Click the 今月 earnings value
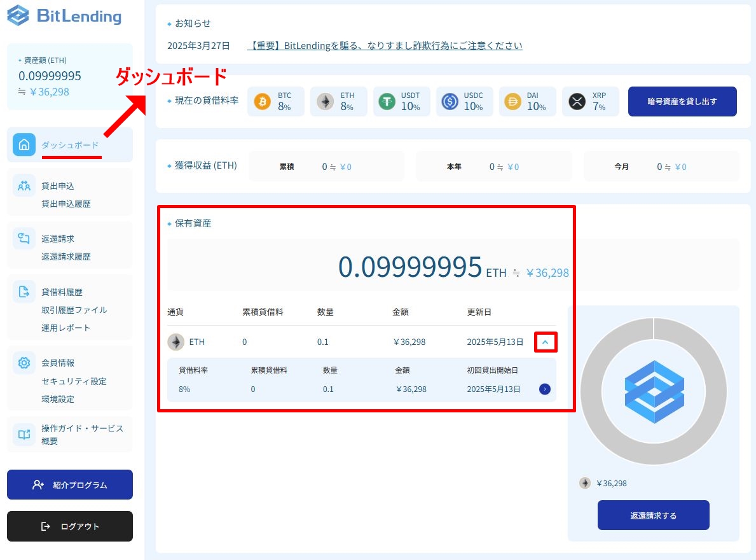Image resolution: width=756 pixels, height=560 pixels. (x=671, y=167)
